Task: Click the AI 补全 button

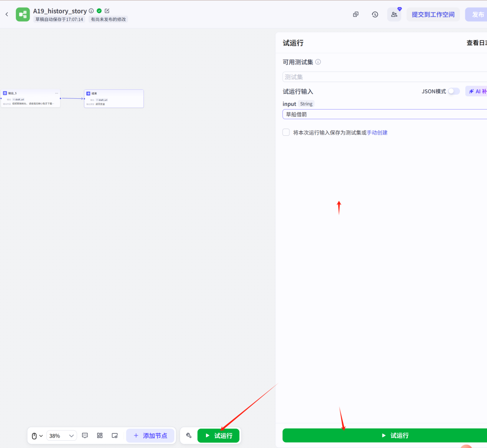Action: click(x=477, y=91)
